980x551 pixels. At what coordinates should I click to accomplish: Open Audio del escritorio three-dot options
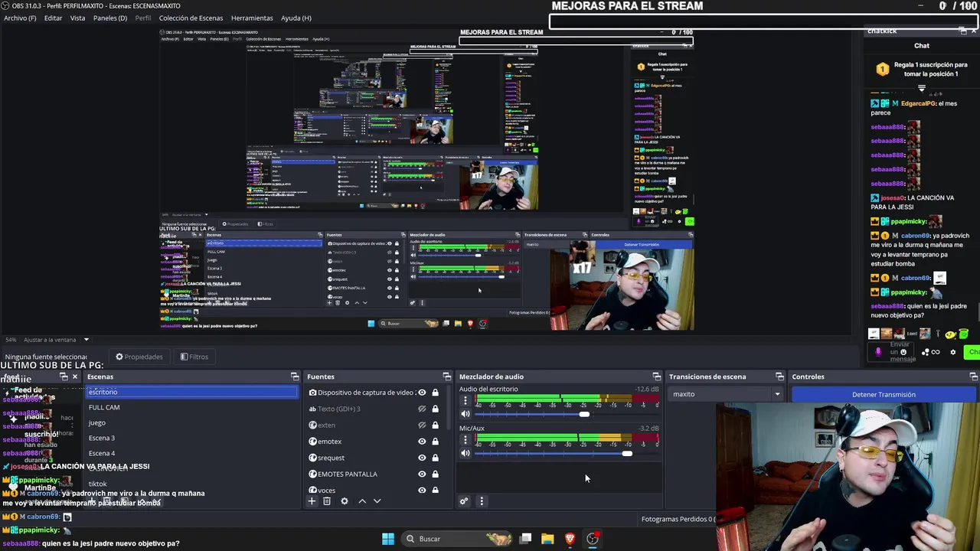pyautogui.click(x=465, y=401)
